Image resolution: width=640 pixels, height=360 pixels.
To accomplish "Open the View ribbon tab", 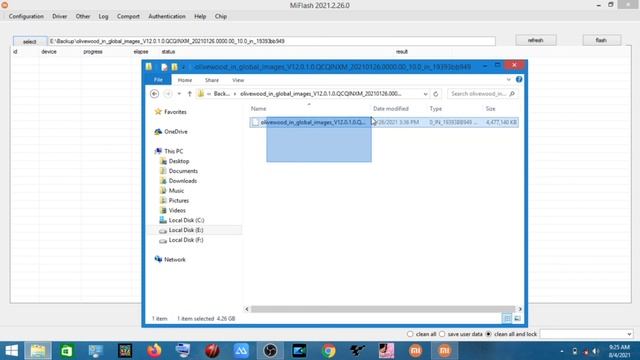I will point(238,80).
